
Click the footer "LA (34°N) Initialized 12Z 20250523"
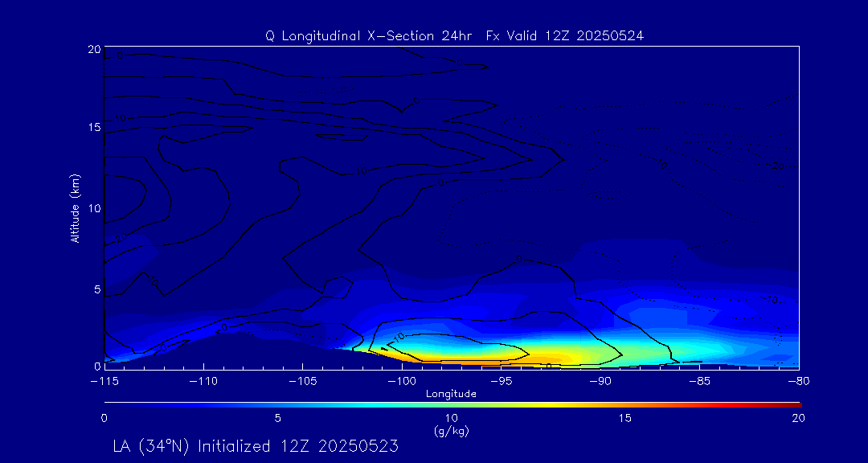pyautogui.click(x=256, y=446)
